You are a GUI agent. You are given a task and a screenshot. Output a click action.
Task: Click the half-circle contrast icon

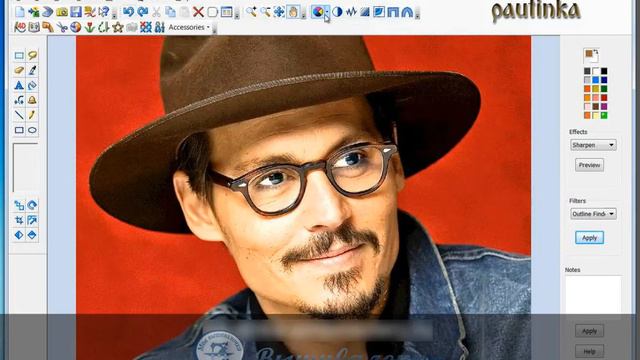(x=337, y=12)
